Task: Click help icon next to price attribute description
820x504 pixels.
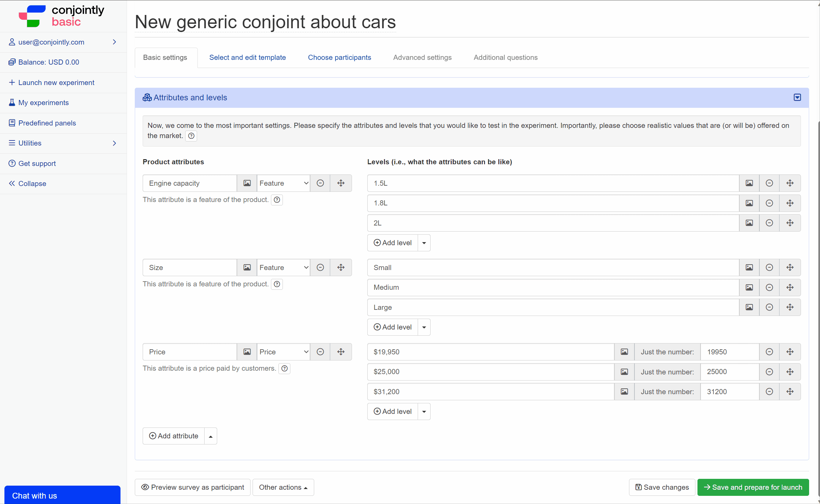Action: coord(284,368)
